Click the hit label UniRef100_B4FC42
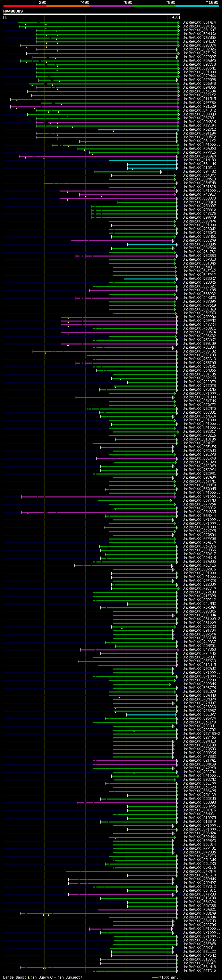This screenshot has width=222, height=980. coord(199,271)
